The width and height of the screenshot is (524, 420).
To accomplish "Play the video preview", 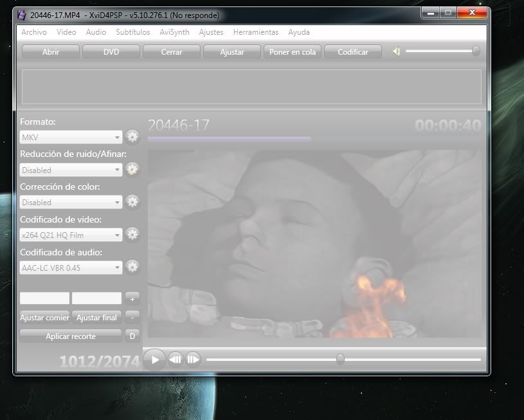I will [x=154, y=360].
